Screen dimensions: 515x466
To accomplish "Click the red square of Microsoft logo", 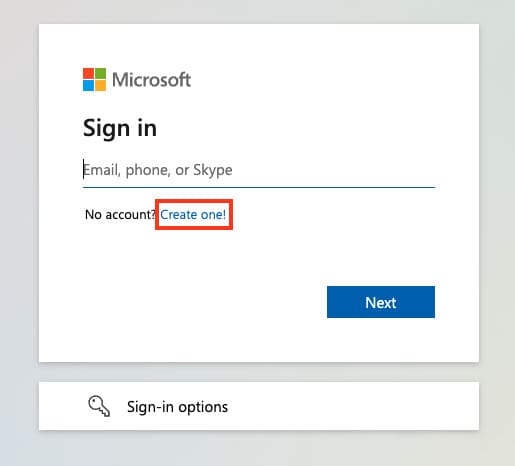I will click(x=88, y=73).
